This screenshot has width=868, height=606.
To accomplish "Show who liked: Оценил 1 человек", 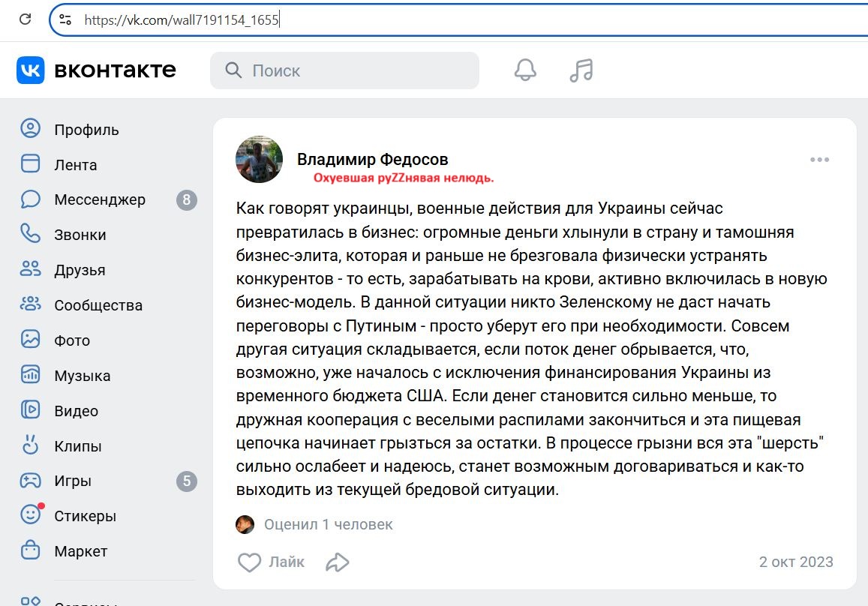I will 328,524.
